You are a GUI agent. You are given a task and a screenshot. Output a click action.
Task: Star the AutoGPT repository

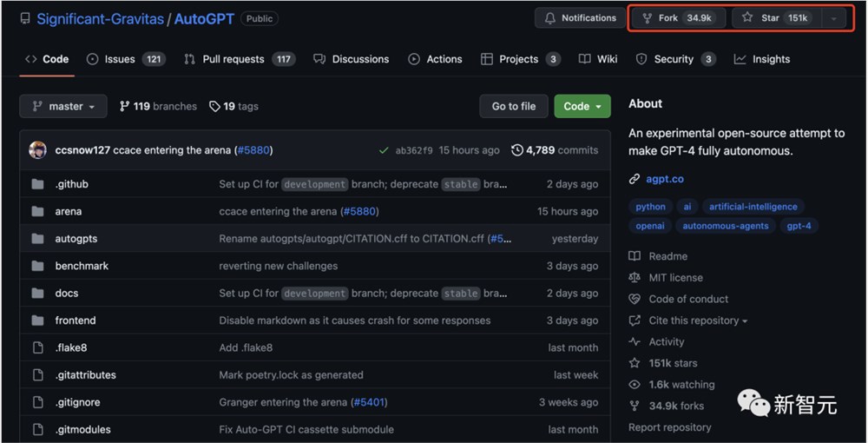(x=777, y=18)
